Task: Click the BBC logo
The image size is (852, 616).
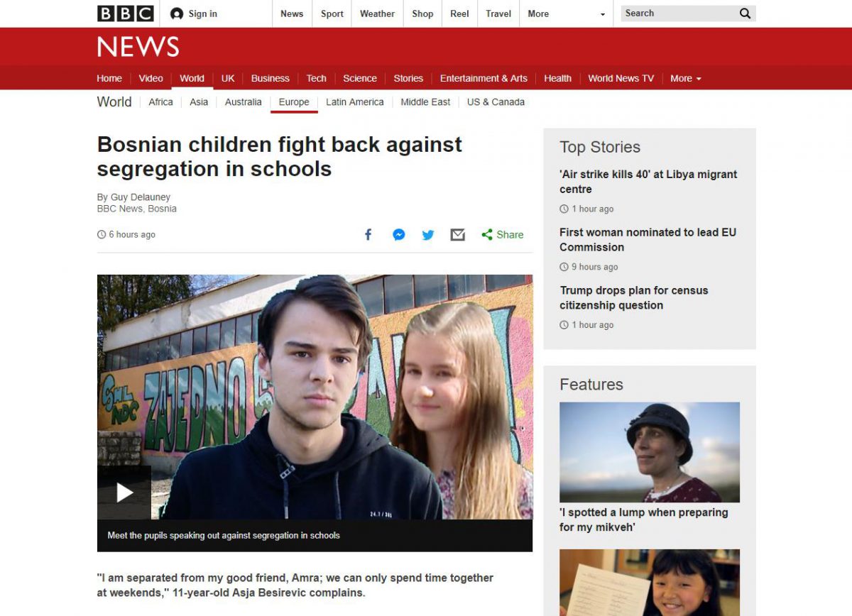Action: pyautogui.click(x=126, y=13)
